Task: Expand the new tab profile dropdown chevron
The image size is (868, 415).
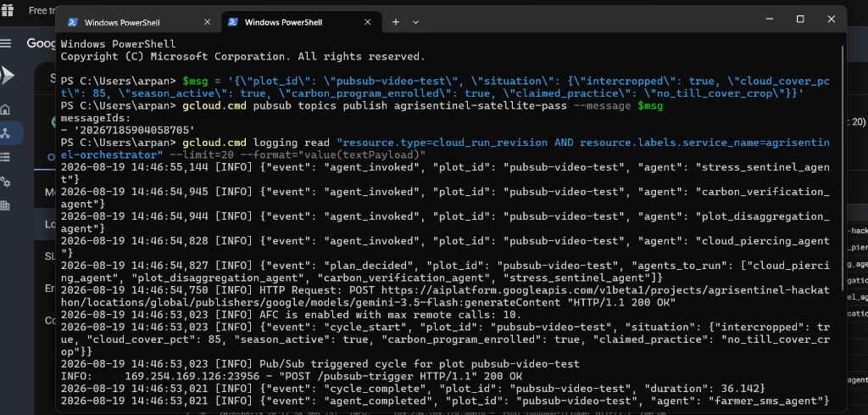Action: tap(415, 22)
